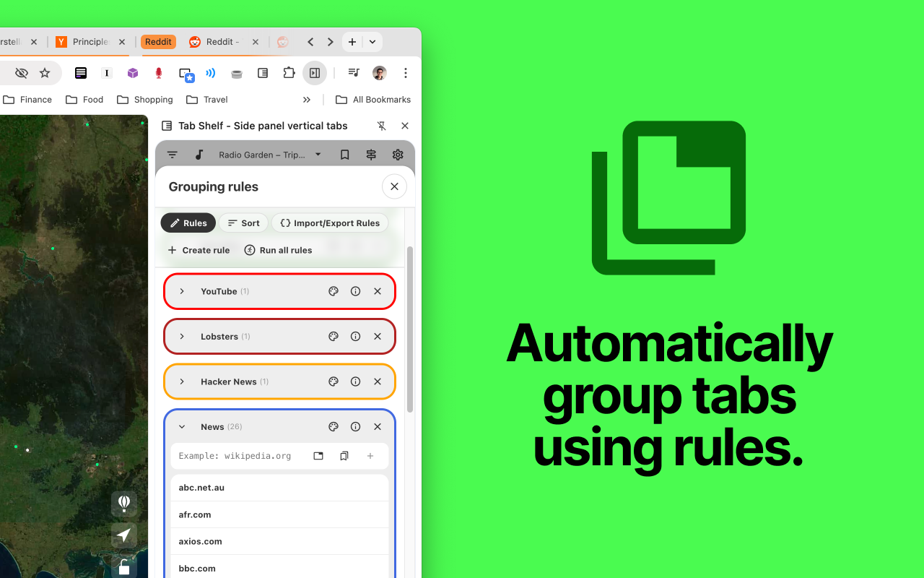Viewport: 924px width, 578px height.
Task: Open Tab Shelf filter menu
Action: 173,155
